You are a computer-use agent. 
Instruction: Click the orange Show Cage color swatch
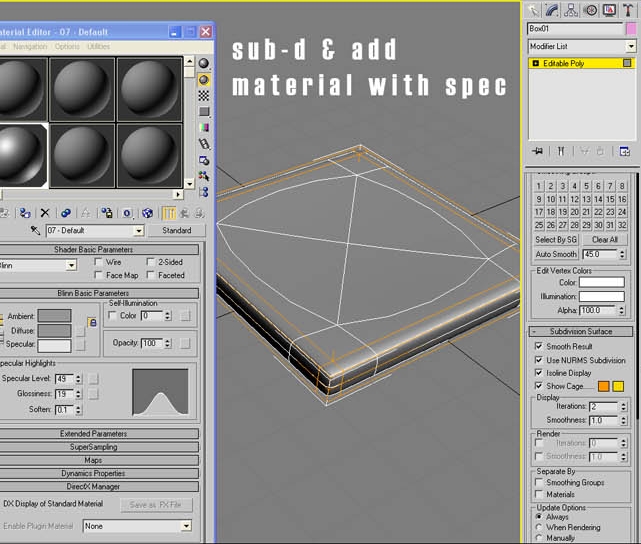pyautogui.click(x=603, y=386)
